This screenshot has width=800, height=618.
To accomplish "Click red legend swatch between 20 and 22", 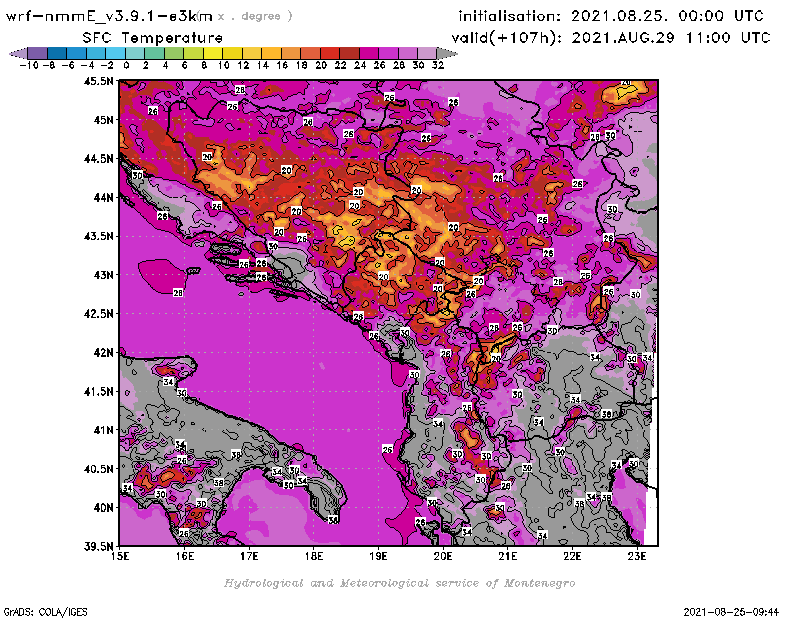I will (330, 53).
